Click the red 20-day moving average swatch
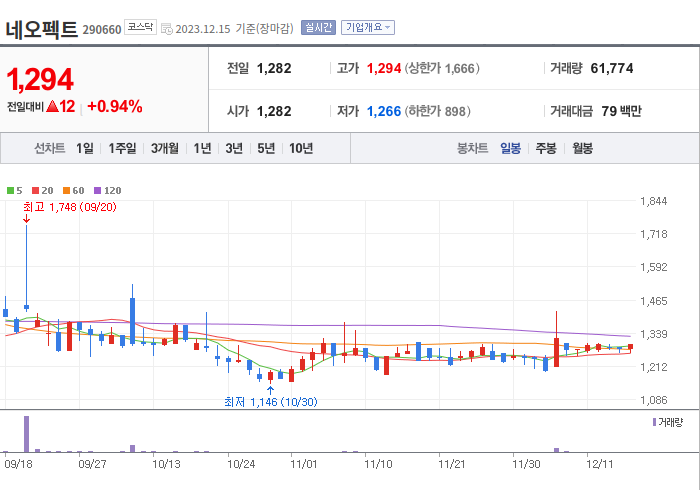 click(36, 191)
